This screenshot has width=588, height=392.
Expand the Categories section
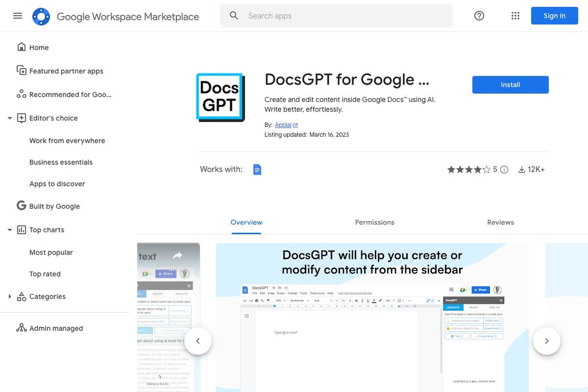pyautogui.click(x=10, y=297)
